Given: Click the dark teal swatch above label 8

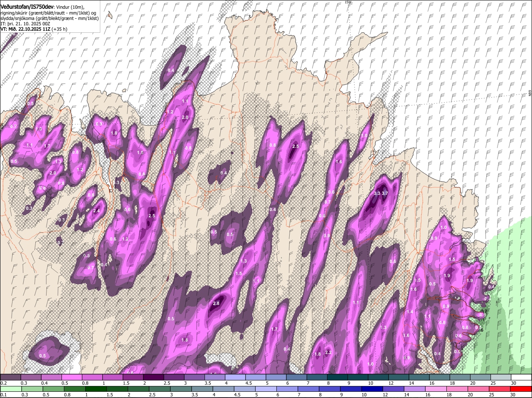Looking at the screenshot, I should 338,377.
